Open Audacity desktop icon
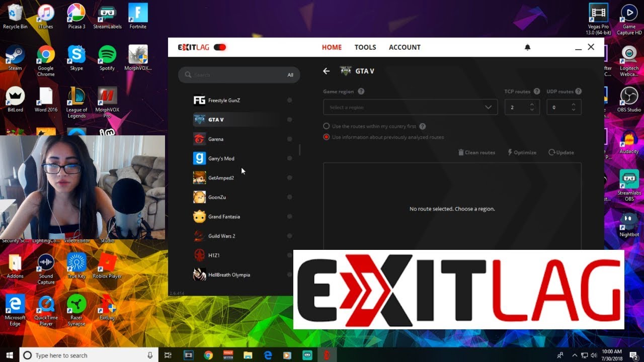The image size is (644, 362). [x=629, y=141]
